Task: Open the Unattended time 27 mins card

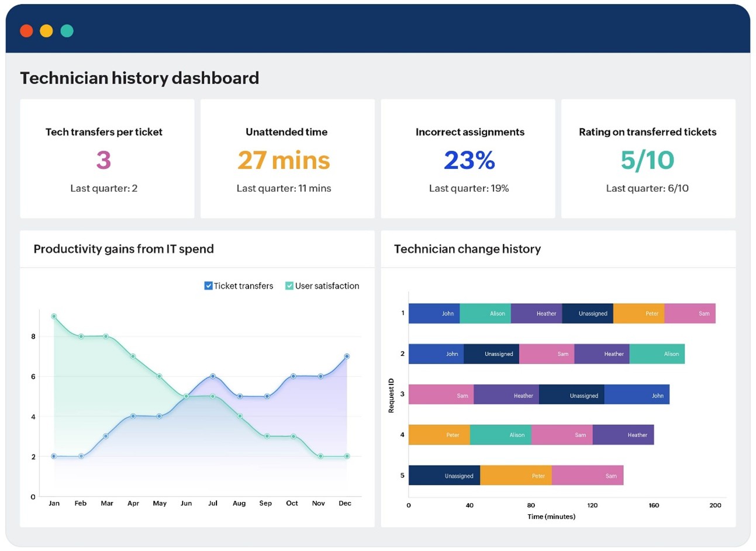Action: pyautogui.click(x=287, y=159)
